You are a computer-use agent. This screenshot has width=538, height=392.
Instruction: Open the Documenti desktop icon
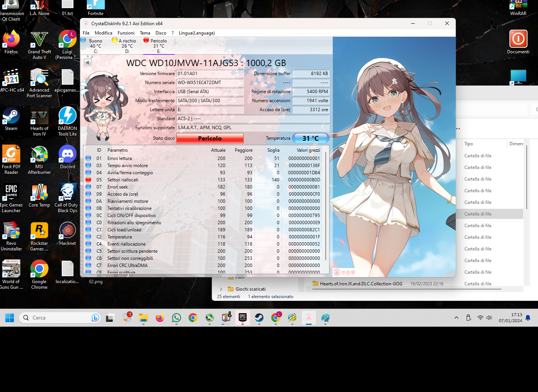point(518,42)
